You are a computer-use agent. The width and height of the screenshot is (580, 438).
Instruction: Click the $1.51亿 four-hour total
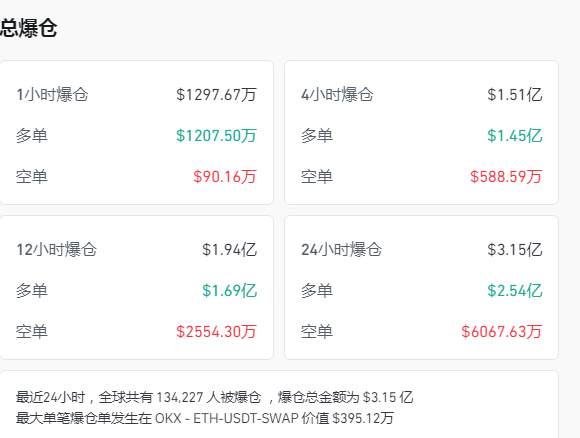515,95
